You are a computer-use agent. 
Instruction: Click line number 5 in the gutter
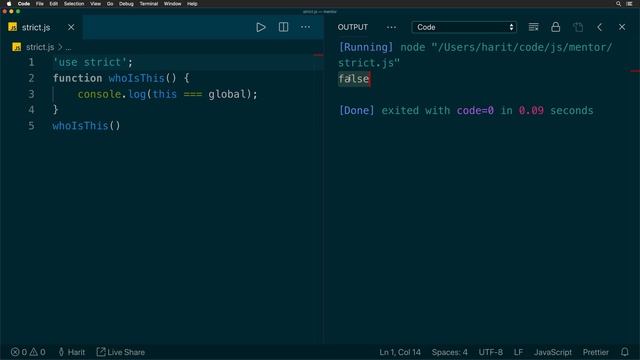click(31, 126)
